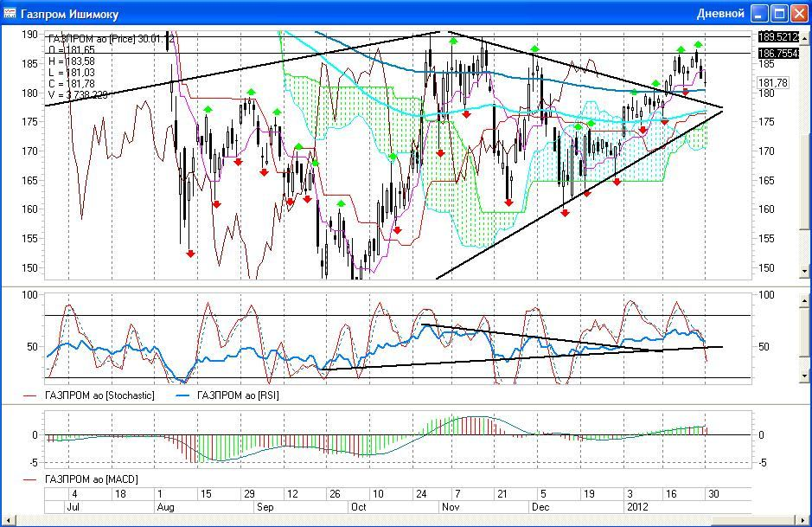Select the ГАЗПРОМ ао [MACD] legend label
This screenshot has width=812, height=527.
pyautogui.click(x=92, y=479)
